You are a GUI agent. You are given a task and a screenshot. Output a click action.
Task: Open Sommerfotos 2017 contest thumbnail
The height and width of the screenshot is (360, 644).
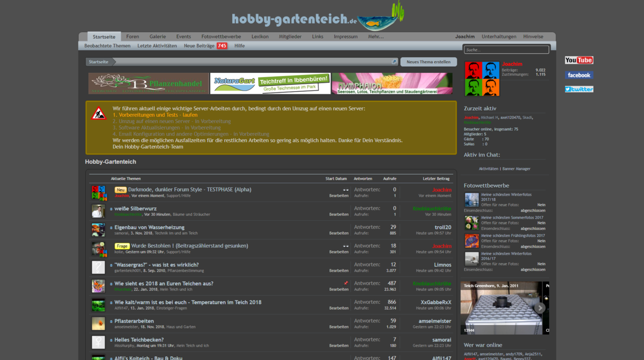click(471, 222)
